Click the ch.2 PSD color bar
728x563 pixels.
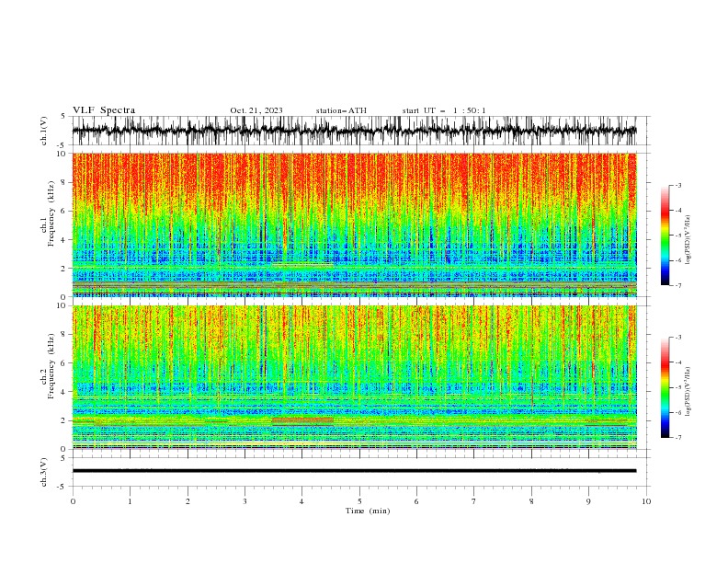tap(665, 387)
